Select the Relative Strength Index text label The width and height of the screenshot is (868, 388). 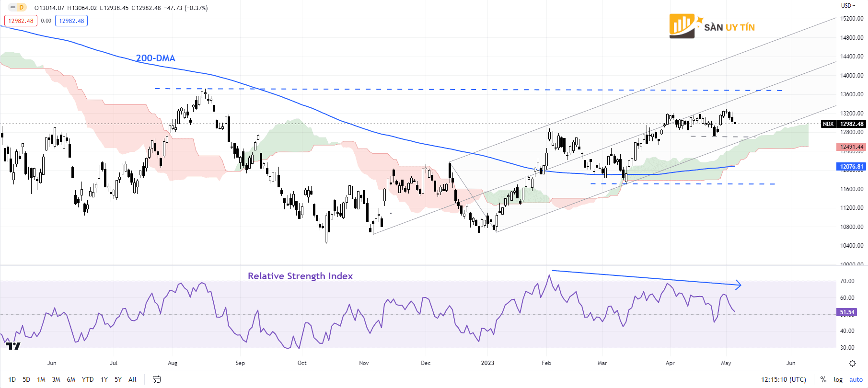[x=301, y=276]
